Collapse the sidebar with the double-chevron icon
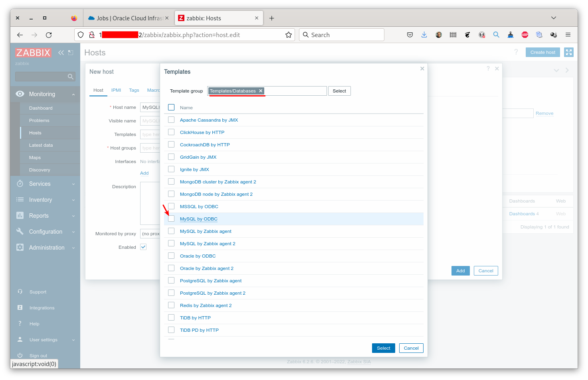This screenshot has width=588, height=380. coord(61,52)
